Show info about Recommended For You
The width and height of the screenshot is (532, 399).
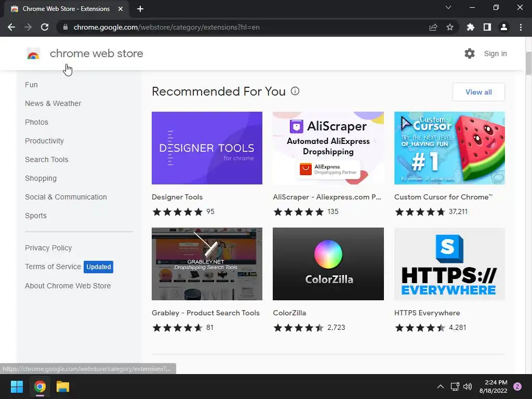[x=295, y=91]
